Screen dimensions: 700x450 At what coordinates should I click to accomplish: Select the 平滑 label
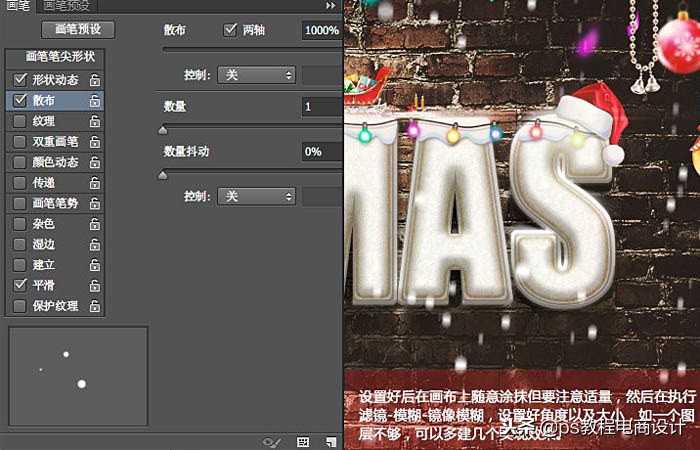click(44, 286)
